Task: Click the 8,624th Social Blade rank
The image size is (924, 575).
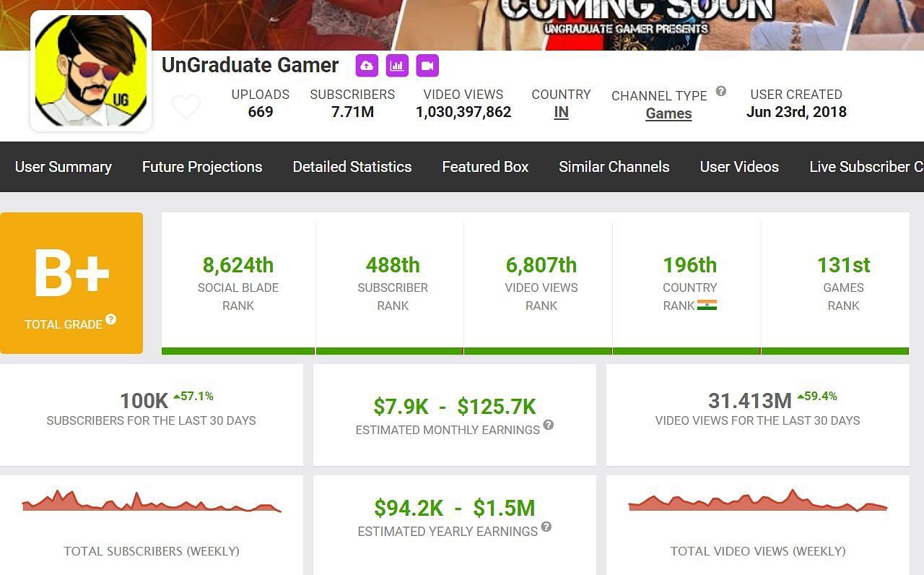Action: [x=238, y=265]
